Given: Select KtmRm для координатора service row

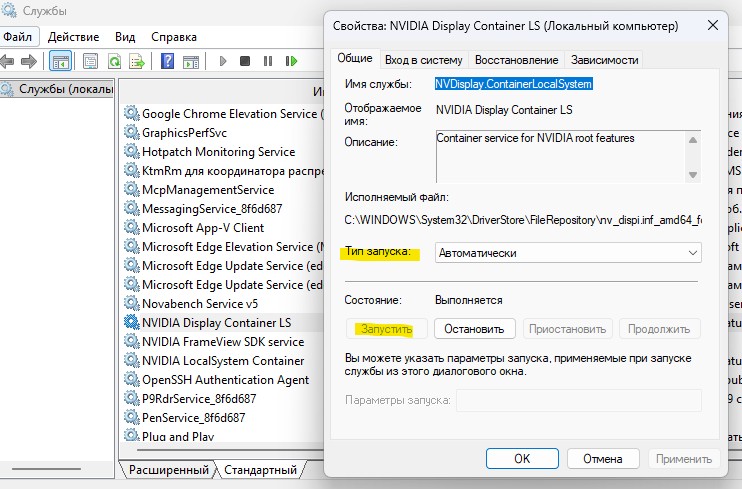Looking at the screenshot, I should pos(222,170).
